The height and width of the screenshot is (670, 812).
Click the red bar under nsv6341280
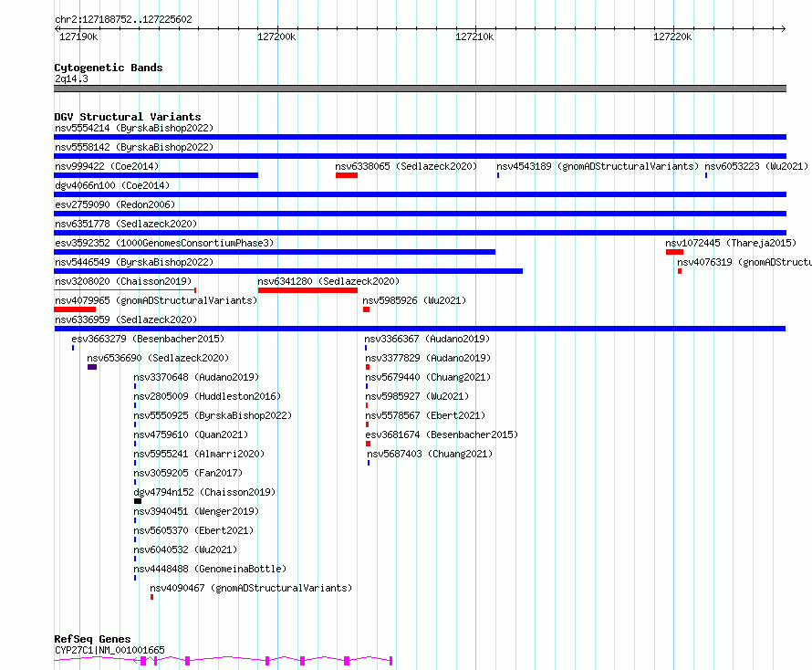click(x=307, y=290)
